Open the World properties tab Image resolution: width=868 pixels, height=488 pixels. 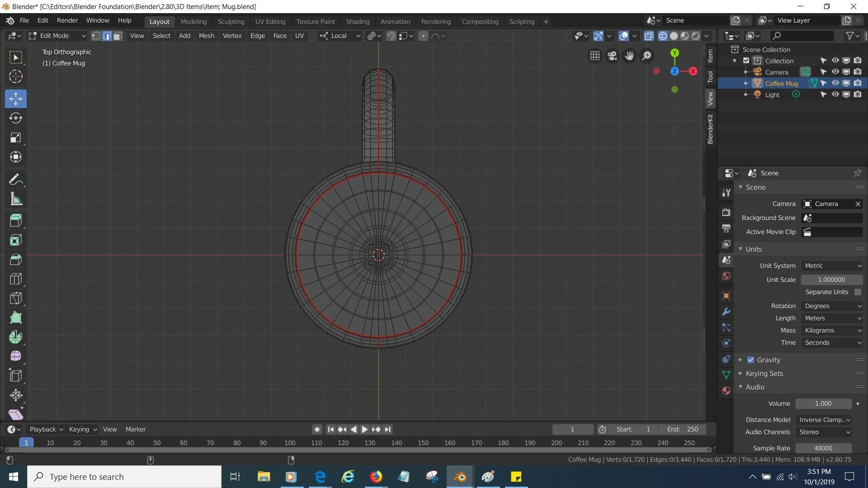(726, 276)
